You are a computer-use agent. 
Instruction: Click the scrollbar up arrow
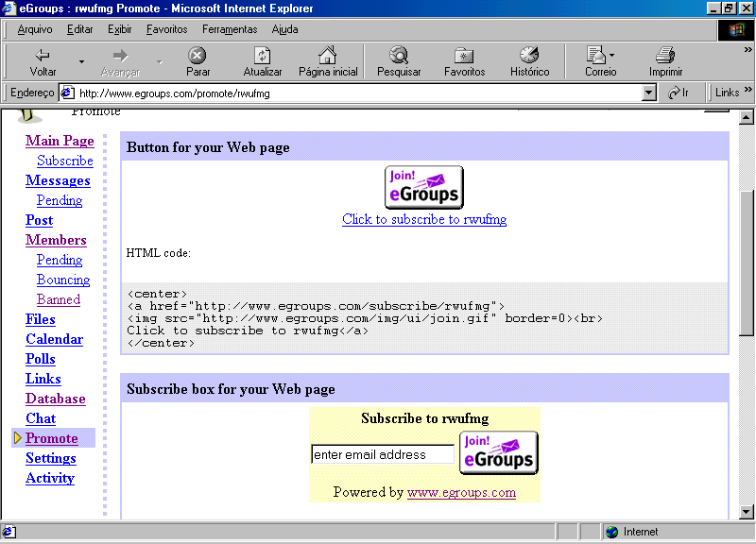pos(746,117)
